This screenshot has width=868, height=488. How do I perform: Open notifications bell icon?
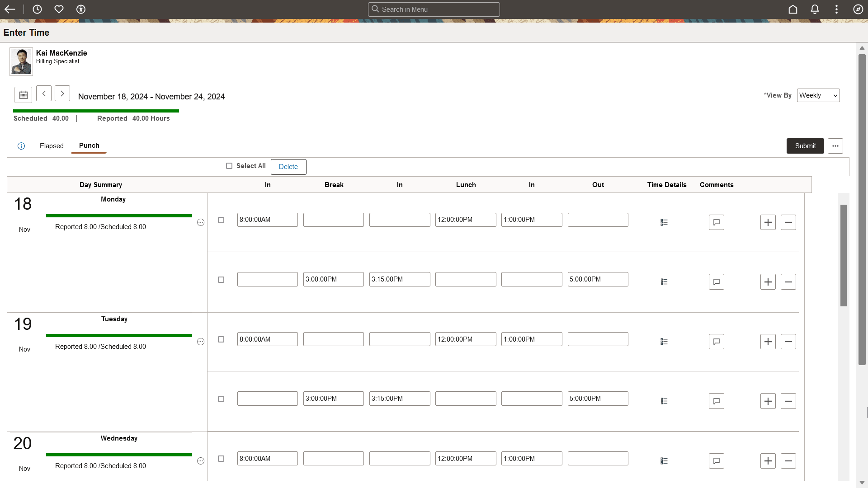pyautogui.click(x=815, y=9)
